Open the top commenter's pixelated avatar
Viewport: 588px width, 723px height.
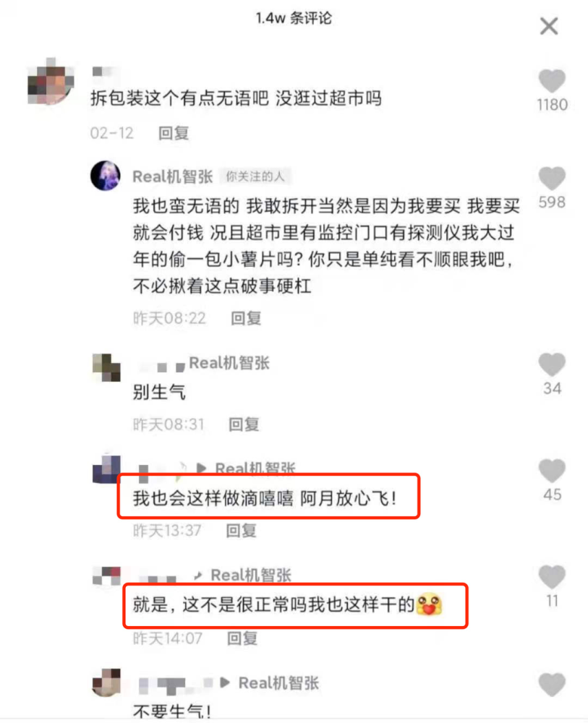click(x=51, y=82)
